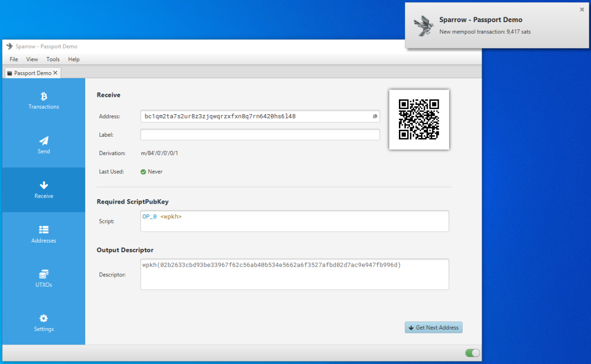Image resolution: width=591 pixels, height=364 pixels.
Task: Open the File menu
Action: tap(14, 59)
